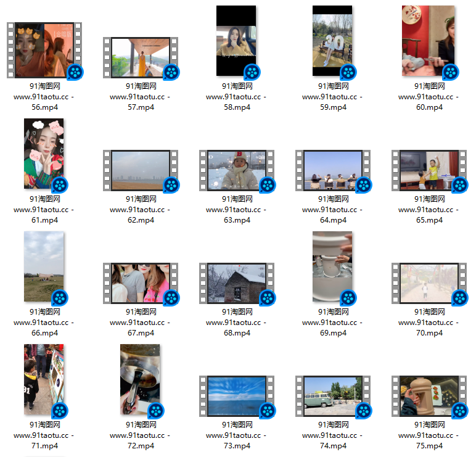Select the 74.mp4 video thumbnail
Screen dimensions: 476x457
(x=333, y=397)
